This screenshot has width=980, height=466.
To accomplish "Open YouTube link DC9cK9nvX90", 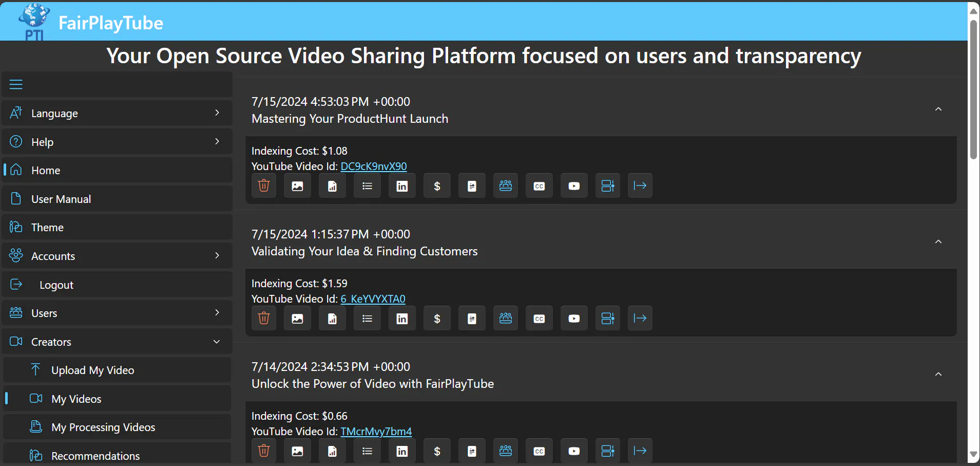I will point(374,166).
